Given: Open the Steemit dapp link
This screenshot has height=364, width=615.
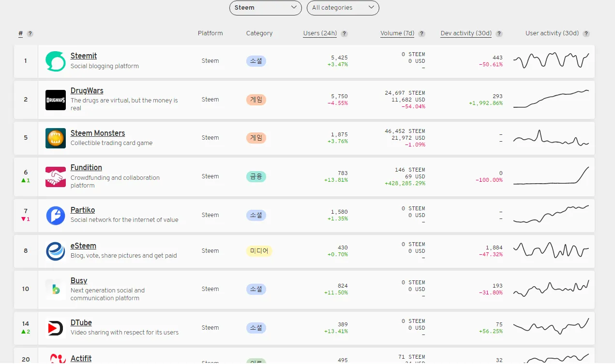Looking at the screenshot, I should point(84,56).
